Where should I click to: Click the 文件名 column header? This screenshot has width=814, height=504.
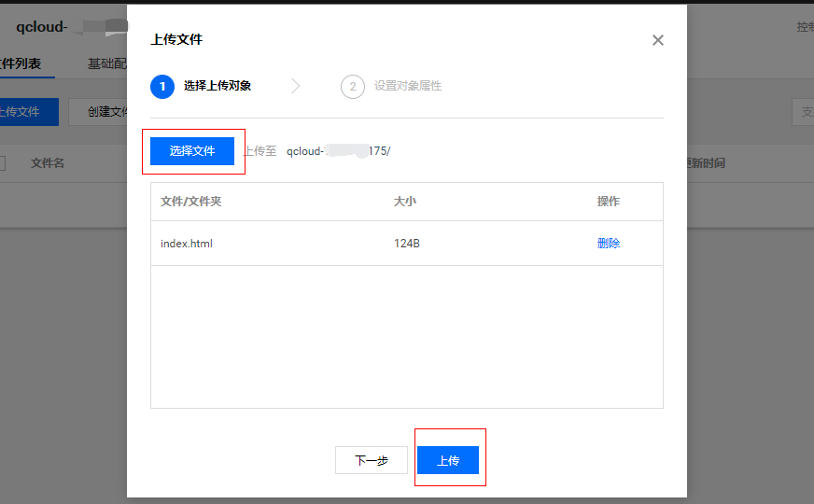(48, 163)
